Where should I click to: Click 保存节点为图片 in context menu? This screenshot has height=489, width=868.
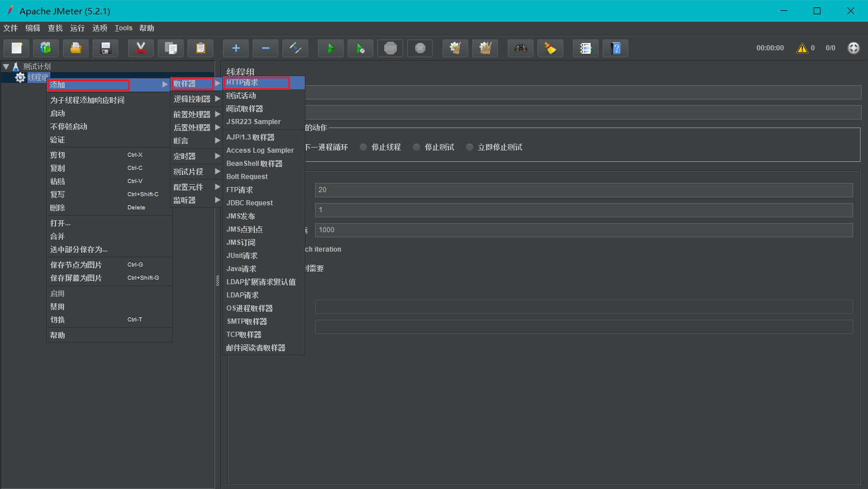point(109,265)
